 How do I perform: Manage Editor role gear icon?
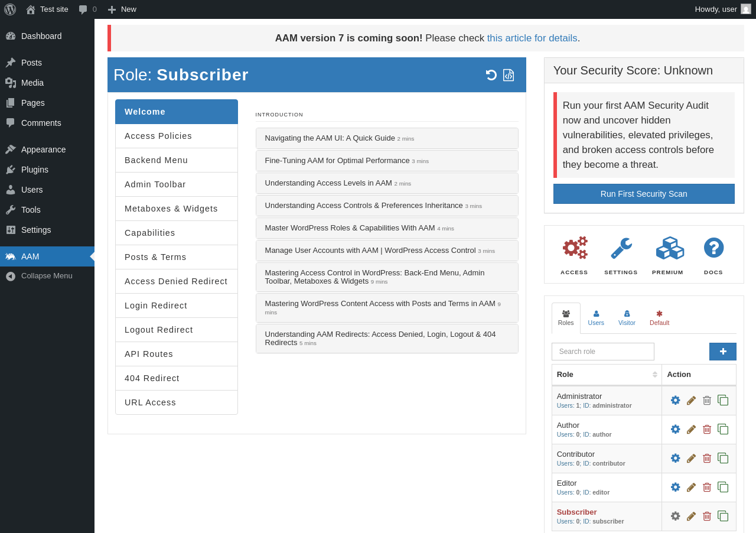(x=675, y=487)
